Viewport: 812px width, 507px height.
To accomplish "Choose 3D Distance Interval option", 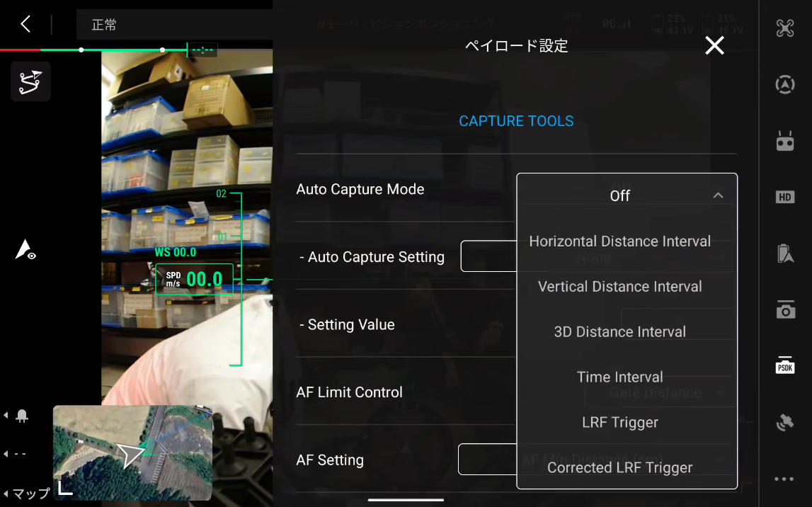I will (620, 331).
